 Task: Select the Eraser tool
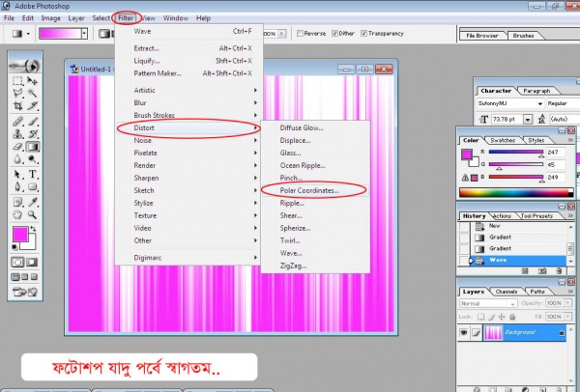[17, 147]
